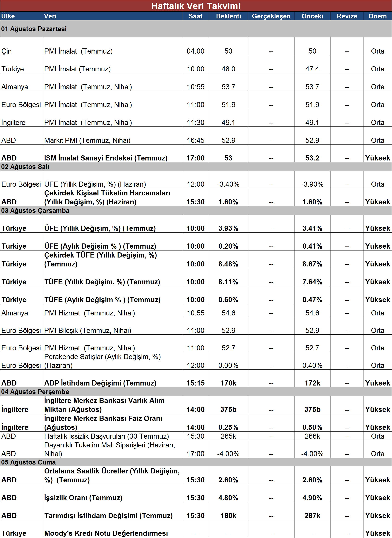Select the 'Önceki' column header
Viewport: 392px width, 538px height.
[x=312, y=16]
